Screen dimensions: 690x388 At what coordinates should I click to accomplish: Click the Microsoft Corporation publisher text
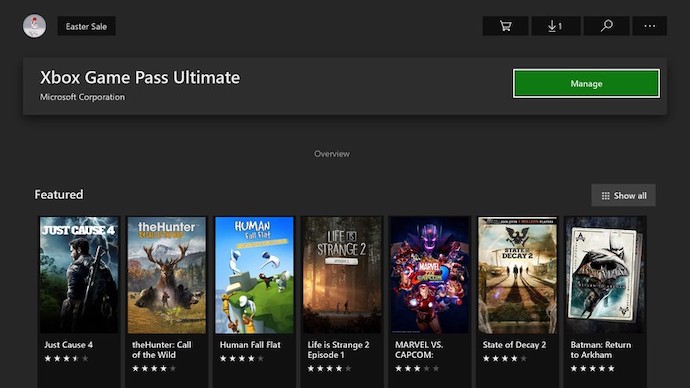[x=82, y=97]
